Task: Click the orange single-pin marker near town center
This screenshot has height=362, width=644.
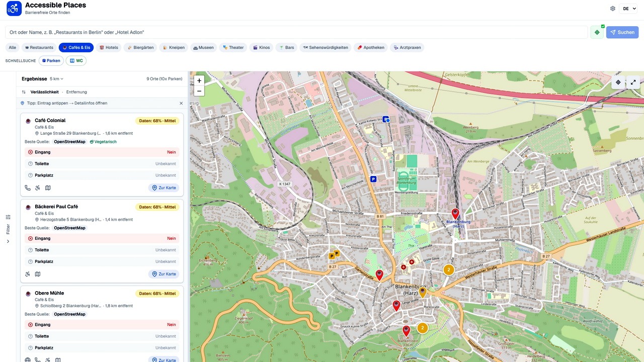Action: [423, 292]
